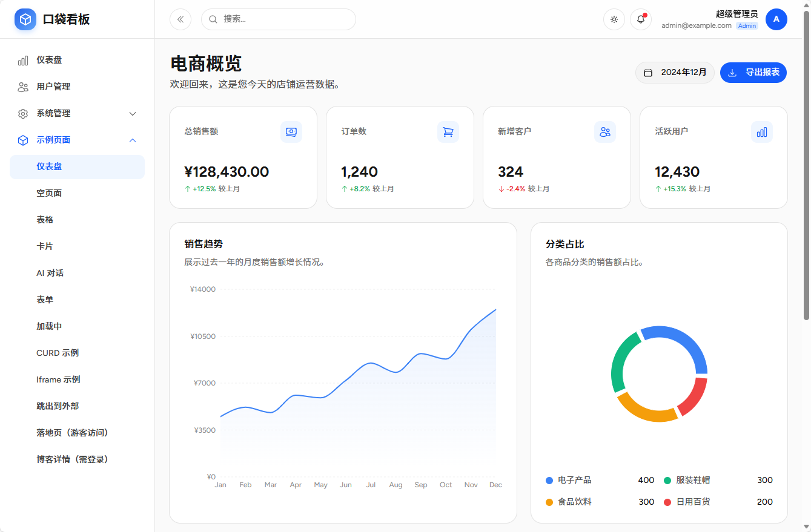Click the shopping cart icon on 订单数 card
811x532 pixels.
[448, 131]
